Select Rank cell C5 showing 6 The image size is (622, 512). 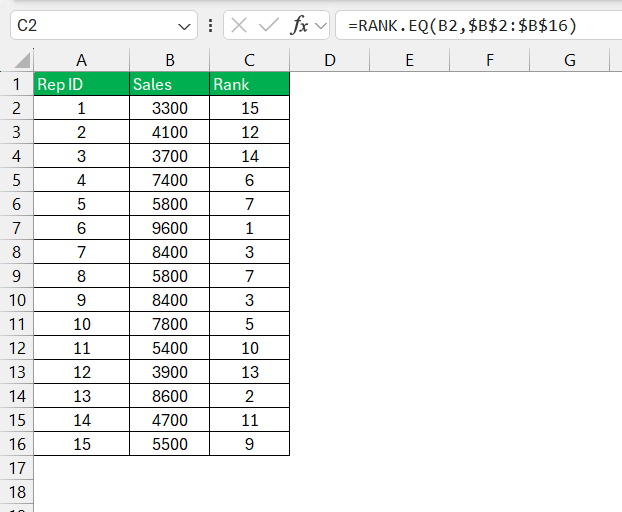250,180
